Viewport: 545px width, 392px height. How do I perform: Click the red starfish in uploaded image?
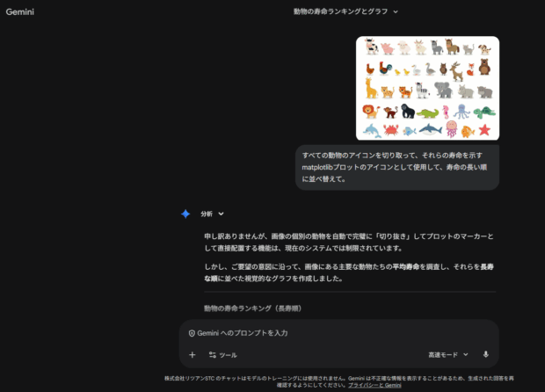pyautogui.click(x=484, y=130)
